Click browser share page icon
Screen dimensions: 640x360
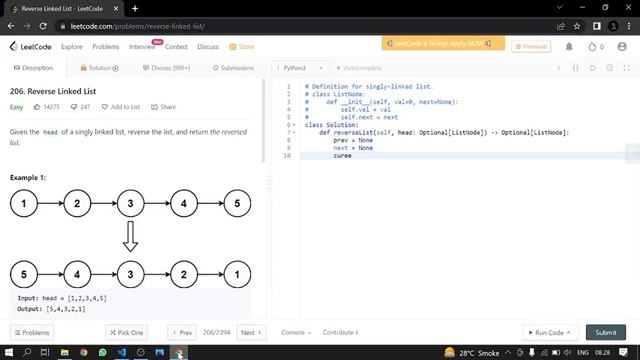tap(560, 26)
